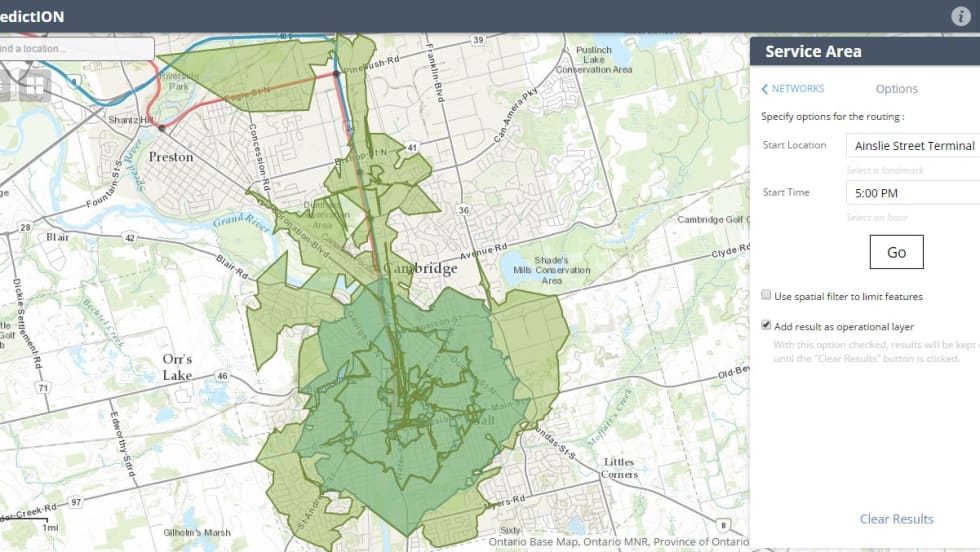
Task: Enable 'Use spatial filter to limit features'
Action: coord(766,296)
